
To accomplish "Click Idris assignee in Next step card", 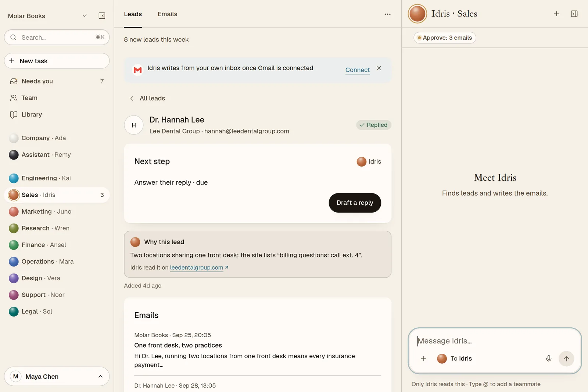I will click(369, 162).
